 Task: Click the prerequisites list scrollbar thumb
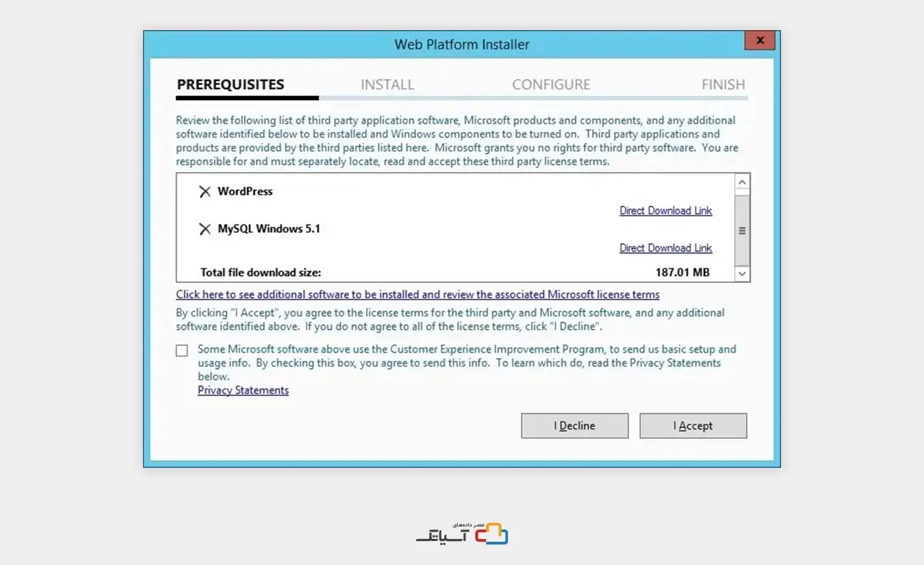(742, 231)
